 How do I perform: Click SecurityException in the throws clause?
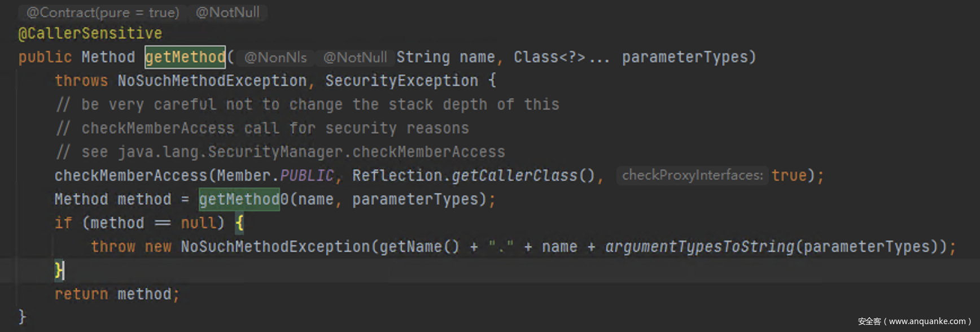[402, 81]
